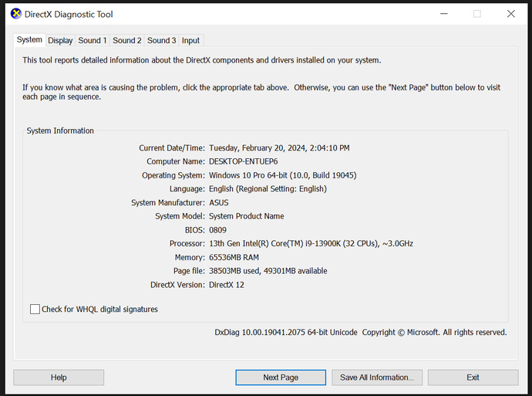Enable Check for WHQL digital signatures
The image size is (532, 396).
point(35,309)
